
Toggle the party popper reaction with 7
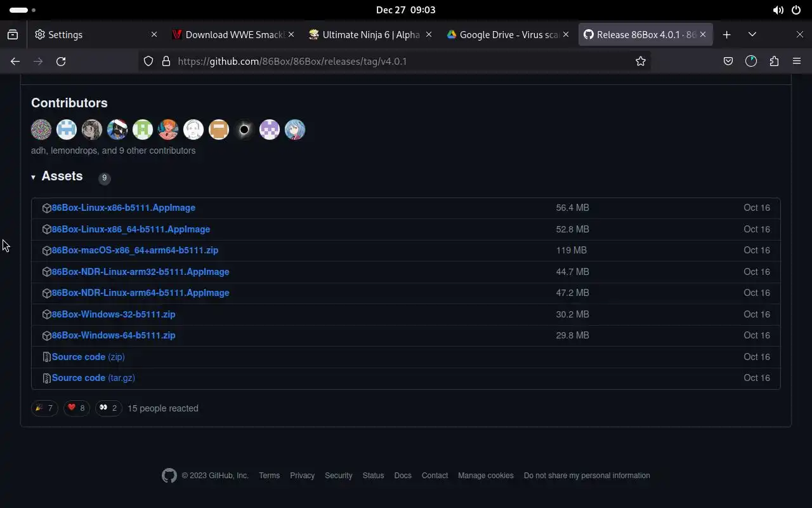pos(44,408)
